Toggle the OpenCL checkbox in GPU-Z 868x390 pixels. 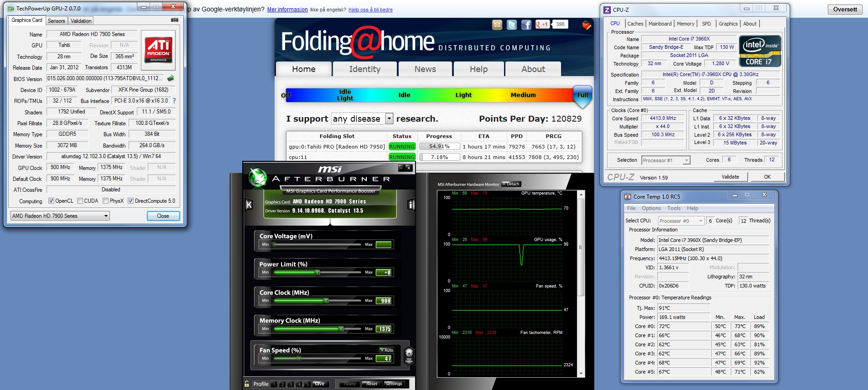(x=51, y=201)
